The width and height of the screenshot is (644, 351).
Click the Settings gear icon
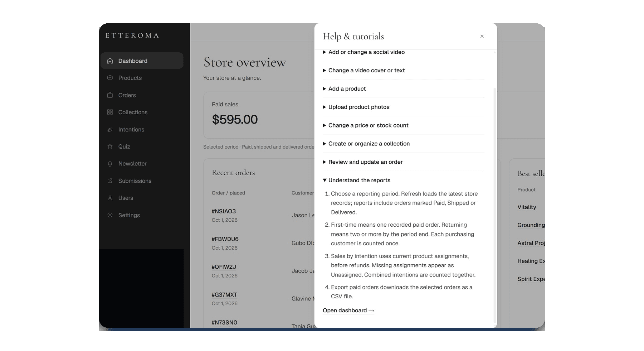tap(110, 215)
